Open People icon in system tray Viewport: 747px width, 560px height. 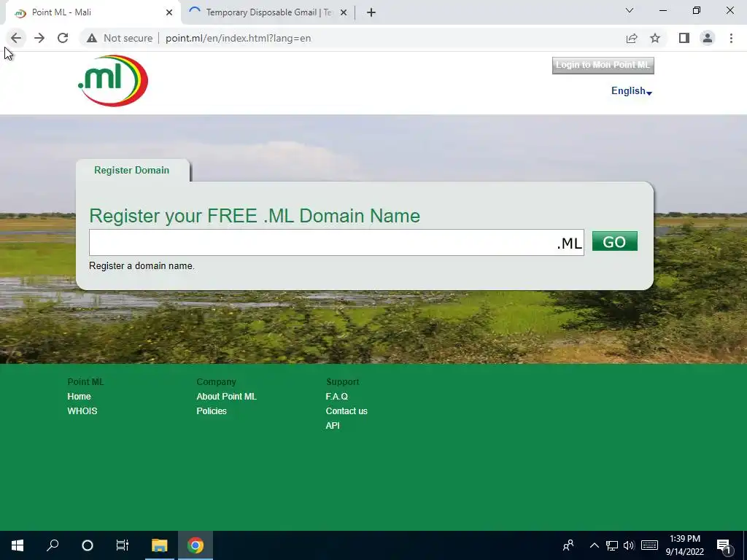tap(568, 545)
